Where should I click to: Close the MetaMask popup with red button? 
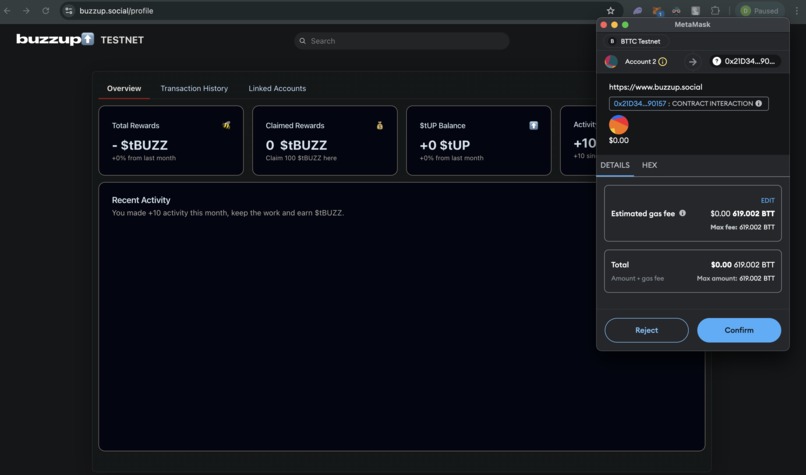pos(603,25)
